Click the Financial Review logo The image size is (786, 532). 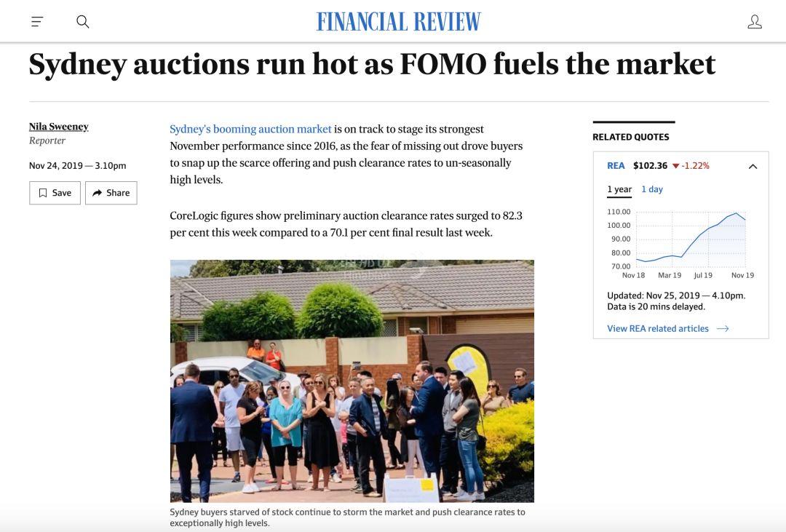(x=399, y=22)
